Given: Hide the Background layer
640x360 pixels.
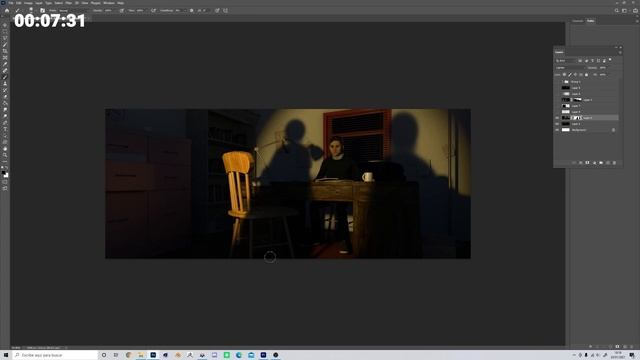Looking at the screenshot, I should [x=557, y=130].
